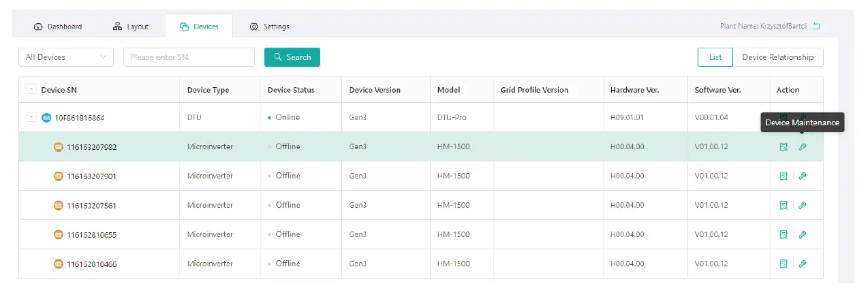Viewport: 868px width, 299px height.
Task: Switch to the Dashboard tab
Action: click(58, 27)
